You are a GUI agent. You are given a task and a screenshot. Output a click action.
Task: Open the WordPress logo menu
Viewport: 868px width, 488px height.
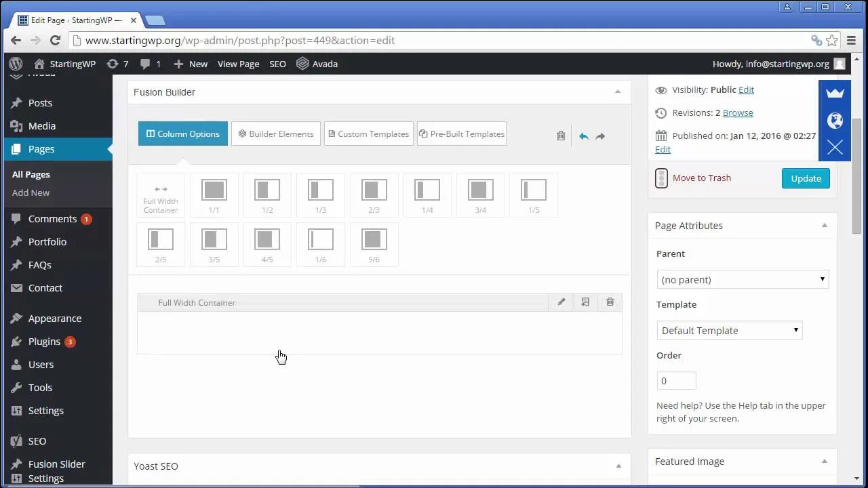pyautogui.click(x=16, y=64)
